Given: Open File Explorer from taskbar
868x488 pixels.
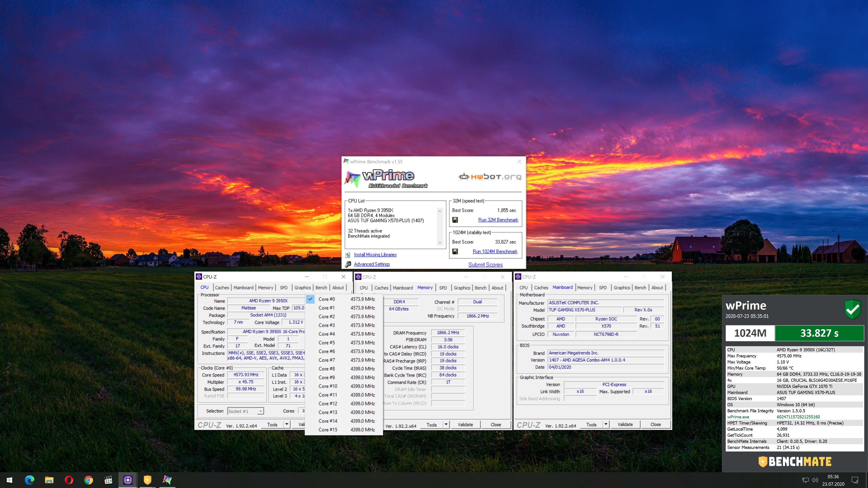Looking at the screenshot, I should coord(49,480).
